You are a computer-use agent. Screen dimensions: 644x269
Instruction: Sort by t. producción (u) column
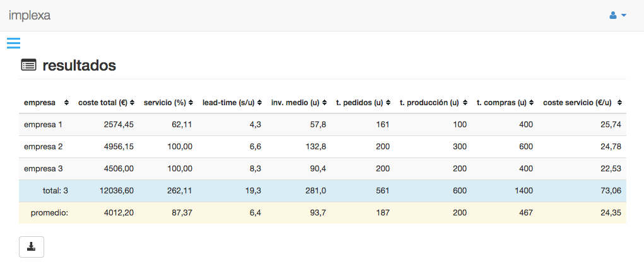[433, 102]
